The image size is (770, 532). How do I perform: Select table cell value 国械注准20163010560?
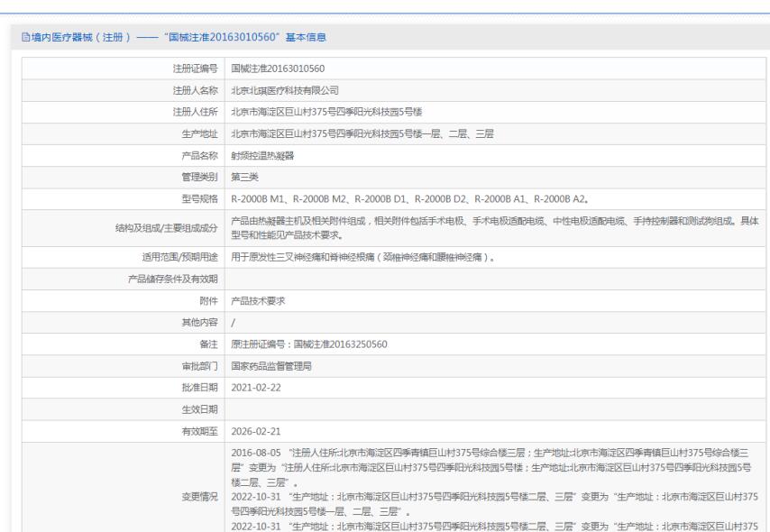tap(278, 69)
